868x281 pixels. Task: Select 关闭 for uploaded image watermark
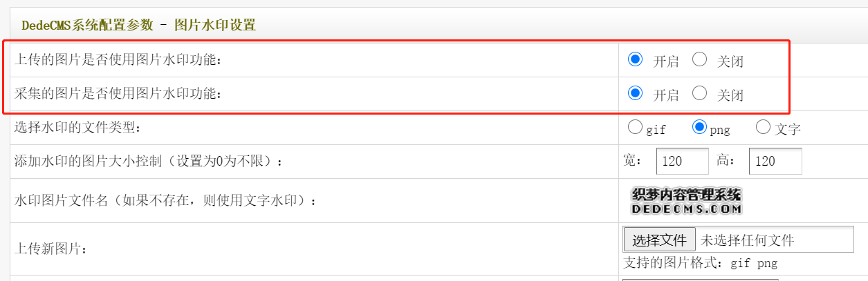tap(699, 59)
